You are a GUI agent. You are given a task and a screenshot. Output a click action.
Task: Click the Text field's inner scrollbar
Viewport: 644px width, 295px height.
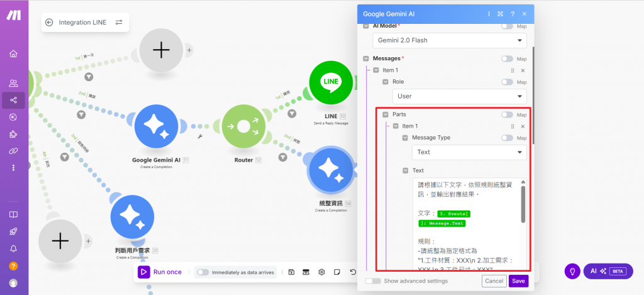tap(523, 204)
